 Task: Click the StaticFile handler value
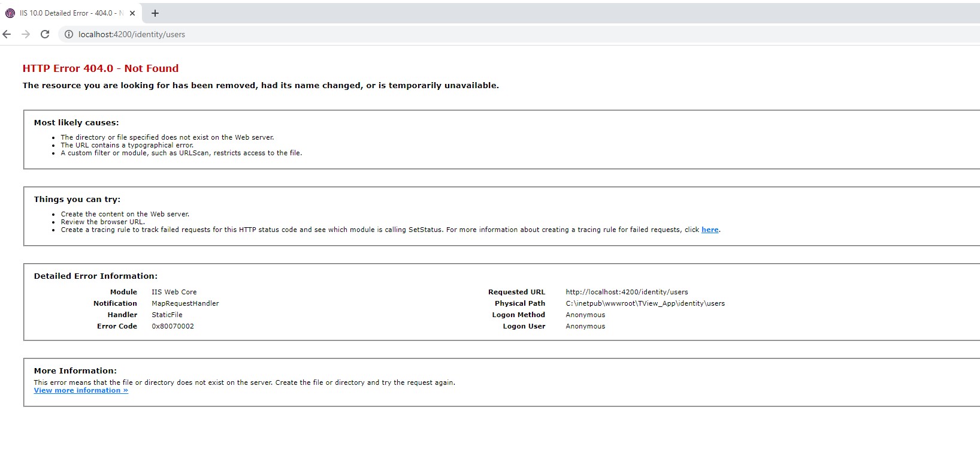167,315
